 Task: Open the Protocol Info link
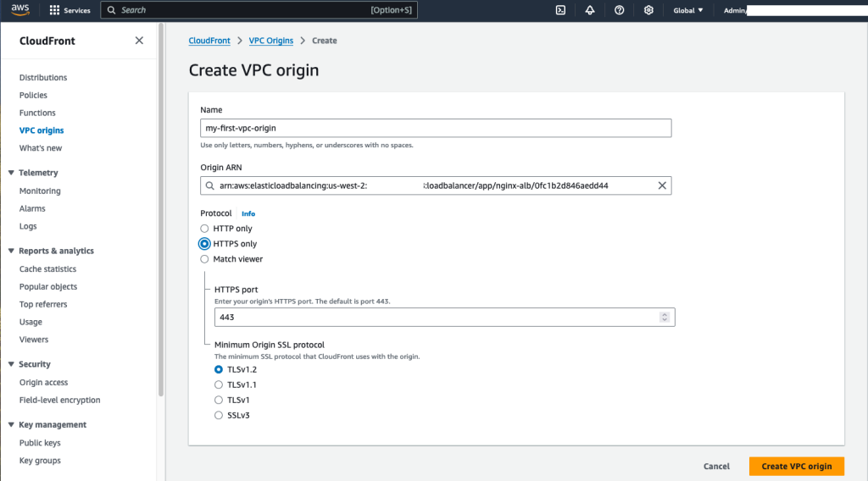248,213
